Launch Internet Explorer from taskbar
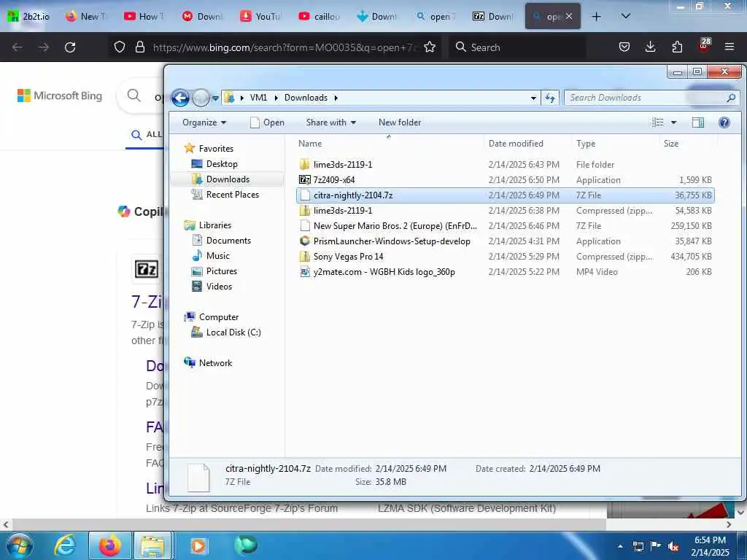The height and width of the screenshot is (560, 747). (65, 545)
